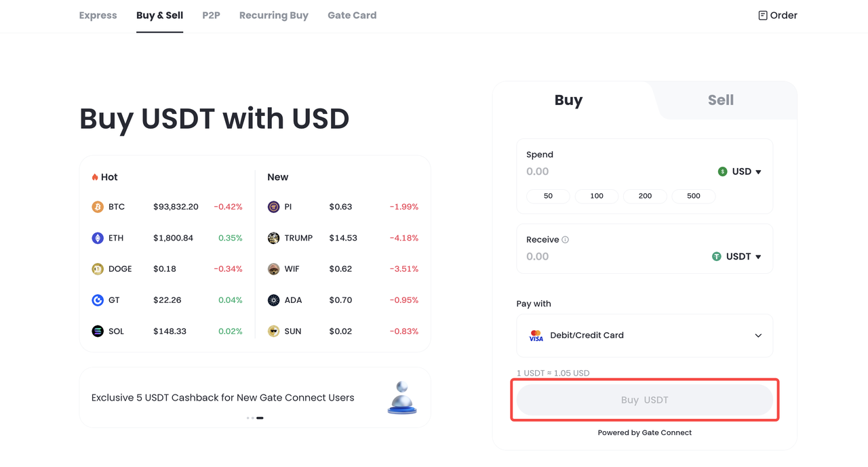Click the Spend amount input field
The height and width of the screenshot is (467, 868).
pyautogui.click(x=610, y=172)
